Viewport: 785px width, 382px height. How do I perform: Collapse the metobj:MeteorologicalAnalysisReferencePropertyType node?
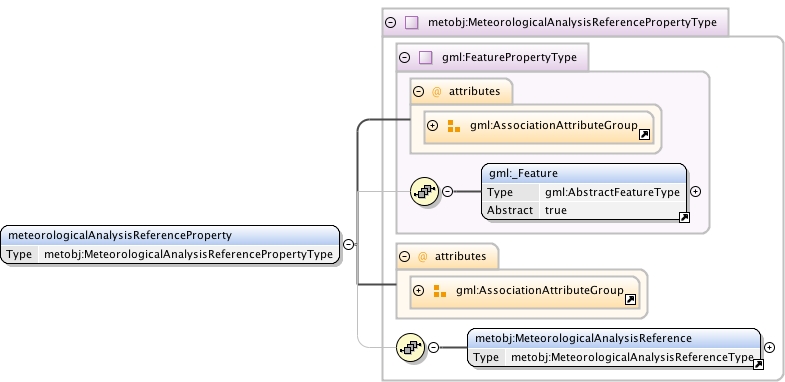point(390,23)
